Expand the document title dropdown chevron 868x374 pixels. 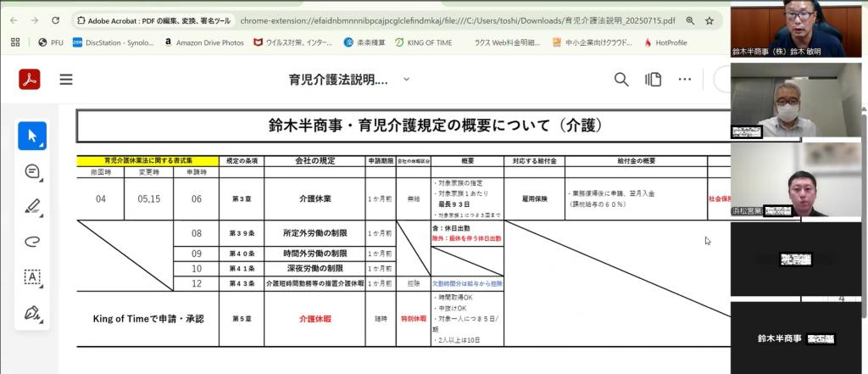406,79
